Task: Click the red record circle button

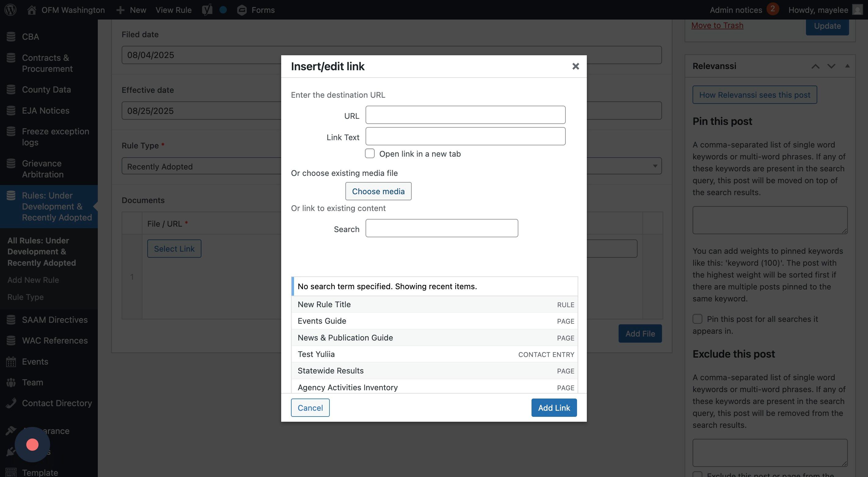Action: (x=32, y=444)
